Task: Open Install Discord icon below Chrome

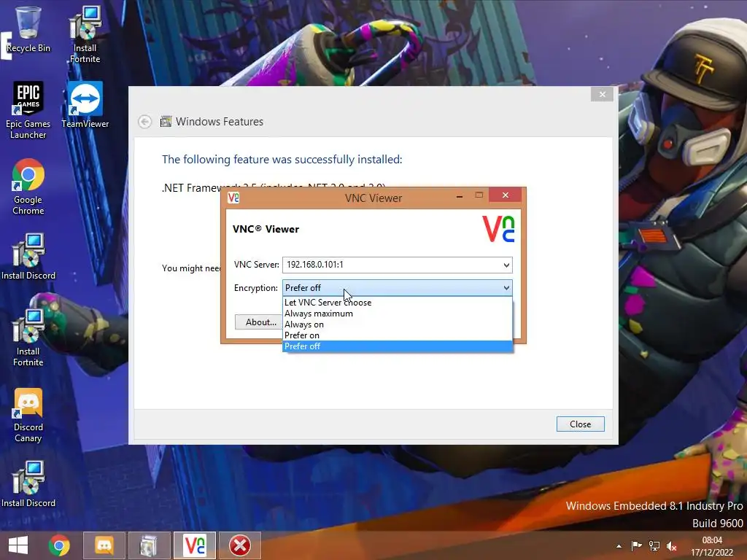Action: (28, 256)
